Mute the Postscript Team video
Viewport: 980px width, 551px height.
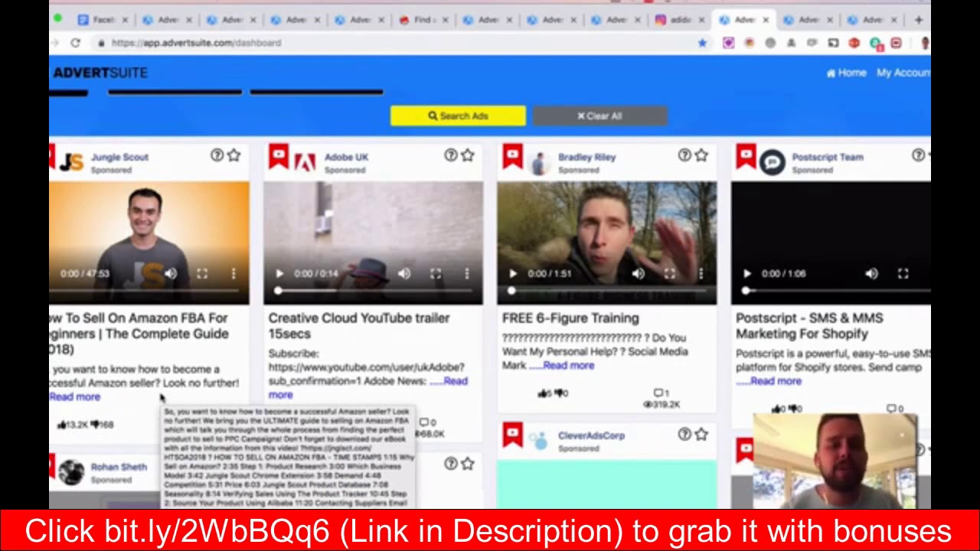tap(871, 273)
